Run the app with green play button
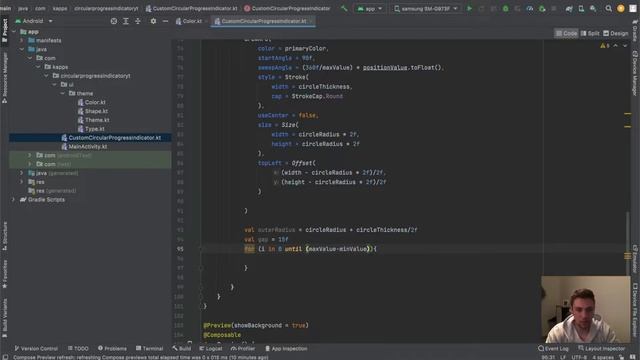 coord(469,8)
